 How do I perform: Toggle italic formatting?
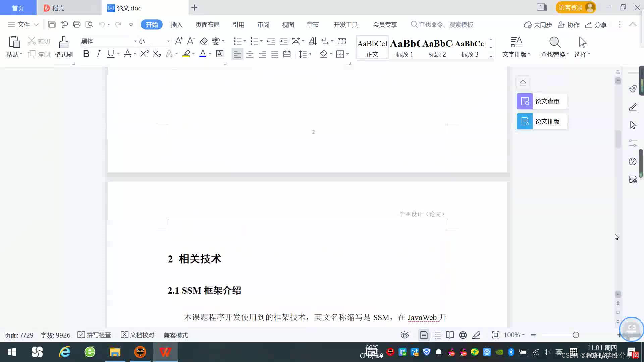point(98,54)
